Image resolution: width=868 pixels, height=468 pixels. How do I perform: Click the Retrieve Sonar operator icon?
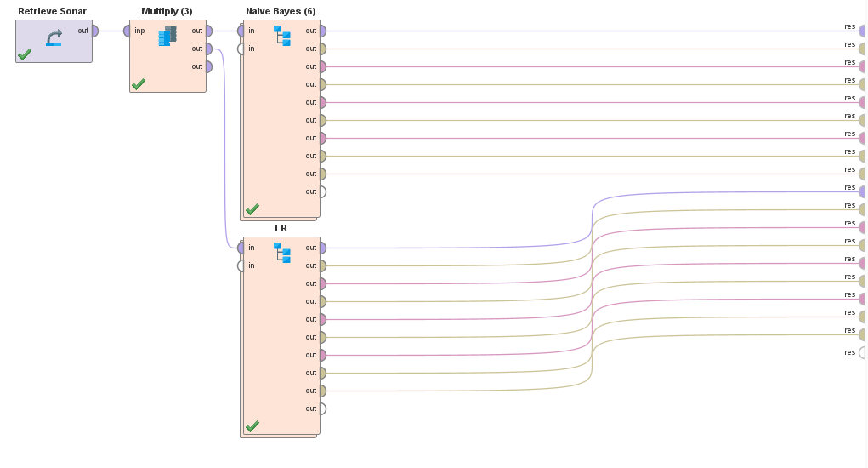click(x=54, y=38)
